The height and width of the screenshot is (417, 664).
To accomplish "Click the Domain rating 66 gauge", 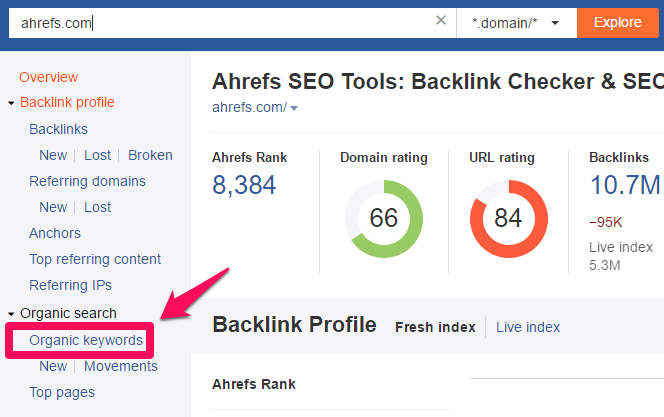I will (x=384, y=218).
